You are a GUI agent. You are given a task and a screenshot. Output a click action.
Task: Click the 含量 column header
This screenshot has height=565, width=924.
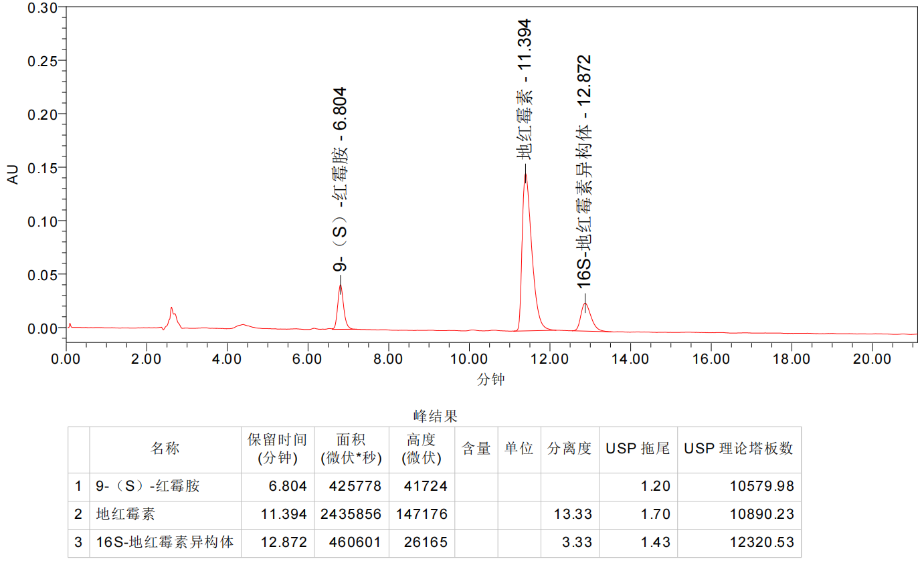(476, 449)
